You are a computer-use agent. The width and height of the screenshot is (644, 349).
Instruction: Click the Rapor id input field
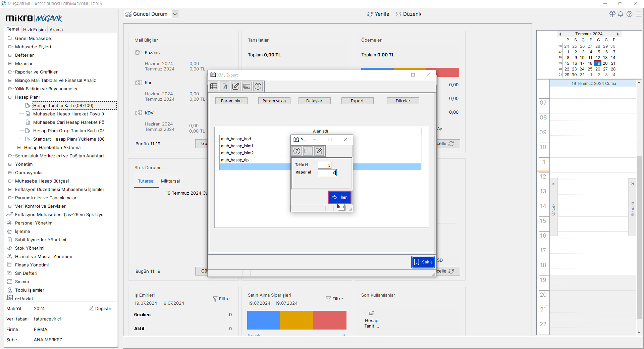tap(327, 172)
